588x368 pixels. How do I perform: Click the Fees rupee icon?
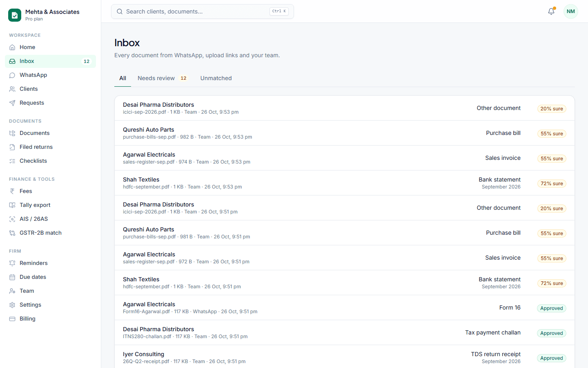tap(12, 191)
